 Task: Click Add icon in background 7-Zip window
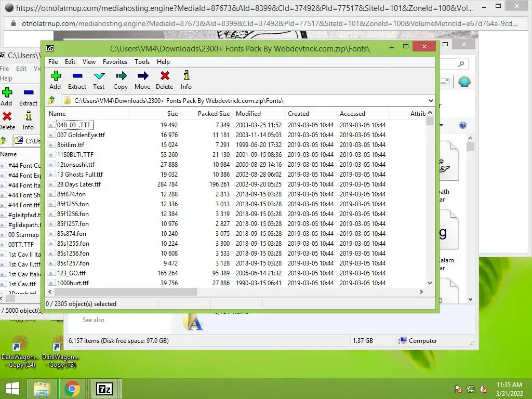[x=7, y=92]
